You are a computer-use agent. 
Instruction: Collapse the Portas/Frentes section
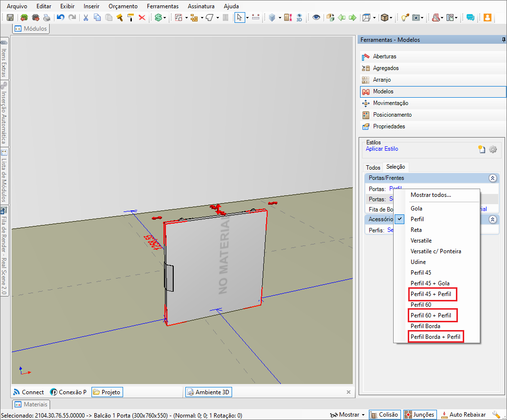pyautogui.click(x=492, y=178)
